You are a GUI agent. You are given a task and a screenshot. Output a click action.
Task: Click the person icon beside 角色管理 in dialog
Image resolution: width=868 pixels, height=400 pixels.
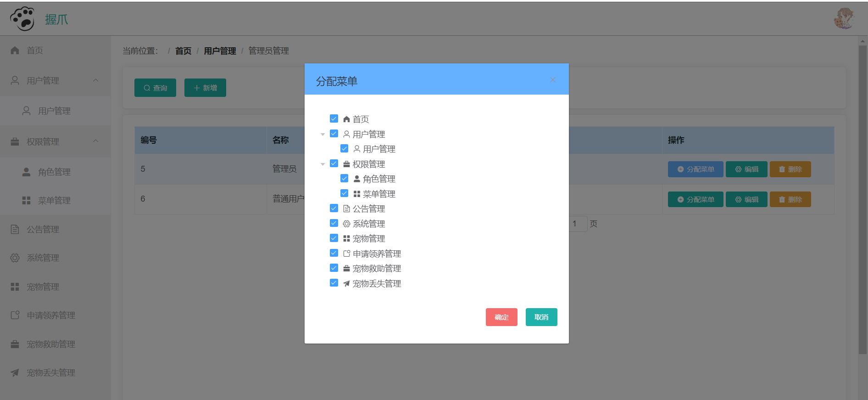click(x=357, y=179)
